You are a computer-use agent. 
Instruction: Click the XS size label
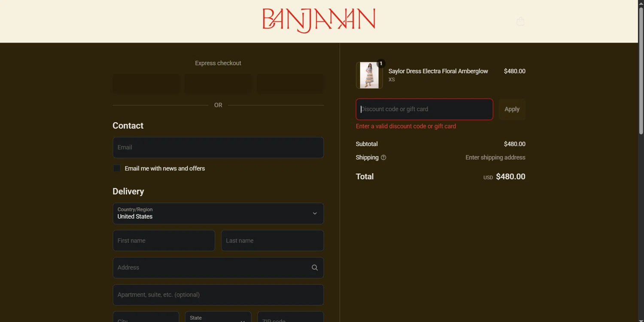coord(392,79)
